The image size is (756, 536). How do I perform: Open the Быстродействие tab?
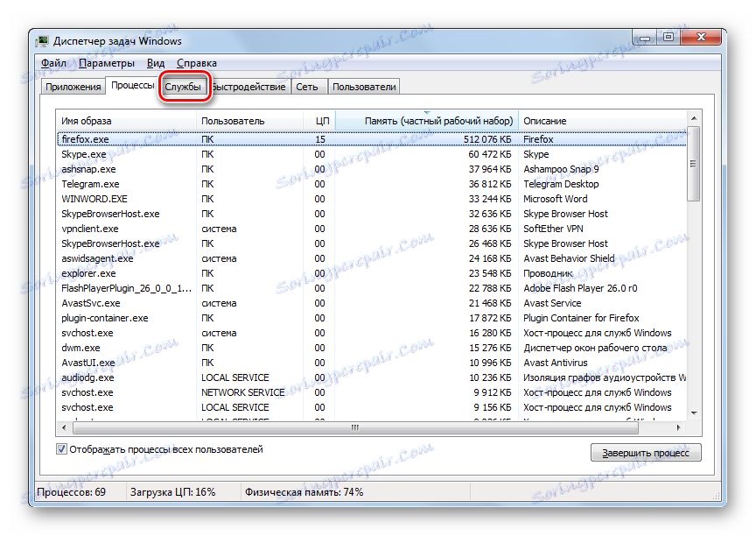248,87
